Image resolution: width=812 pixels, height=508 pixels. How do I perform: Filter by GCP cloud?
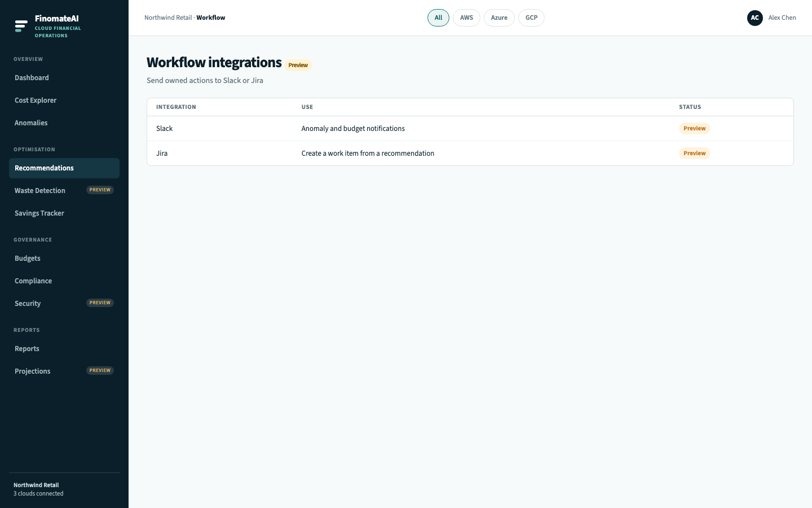(531, 18)
